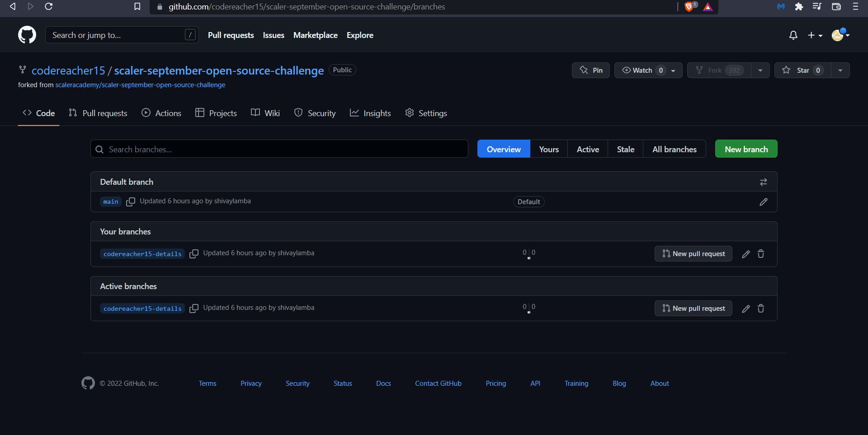Open the Actions tab
868x435 pixels.
[161, 113]
